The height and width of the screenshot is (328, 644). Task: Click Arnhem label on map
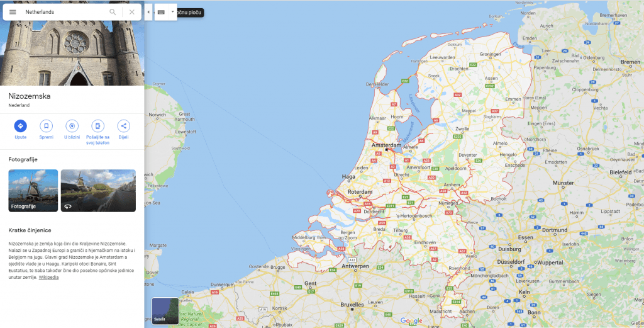point(452,185)
